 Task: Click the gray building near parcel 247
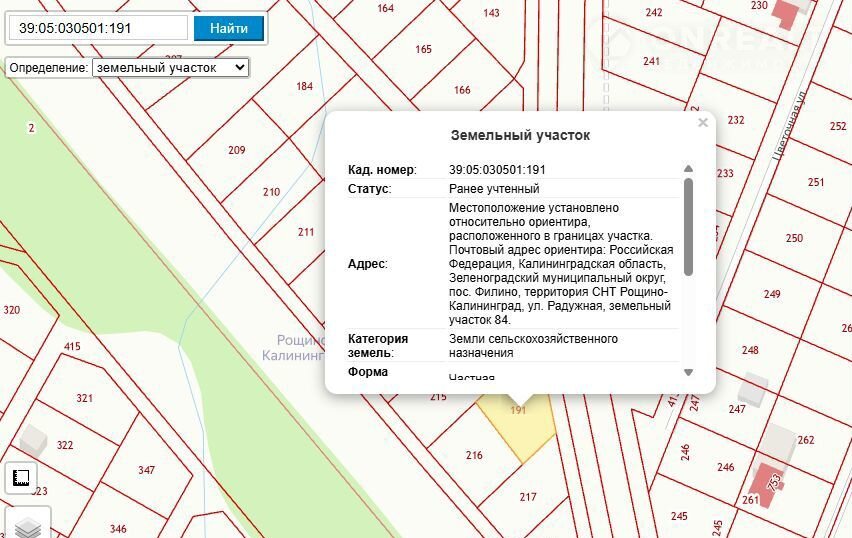753,387
